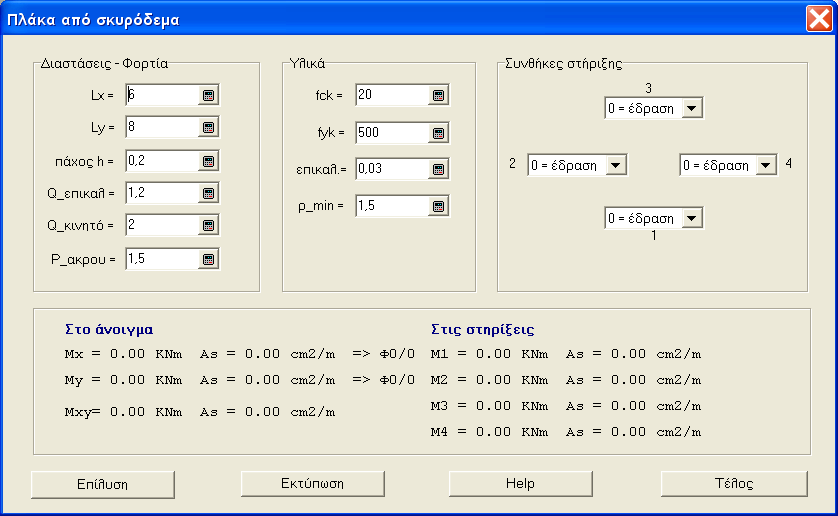
Task: Focus the p_min input field
Action: (392, 206)
